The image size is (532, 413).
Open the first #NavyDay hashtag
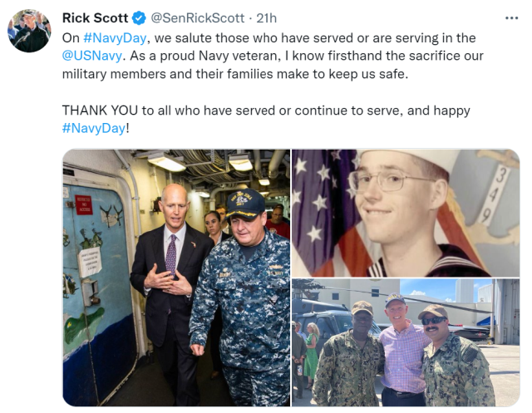pyautogui.click(x=115, y=38)
